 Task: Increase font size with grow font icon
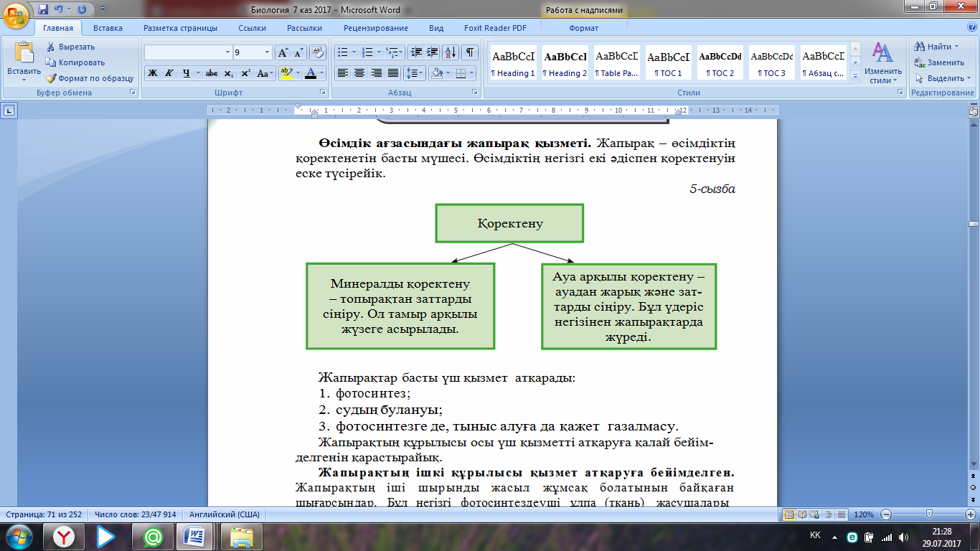point(283,52)
